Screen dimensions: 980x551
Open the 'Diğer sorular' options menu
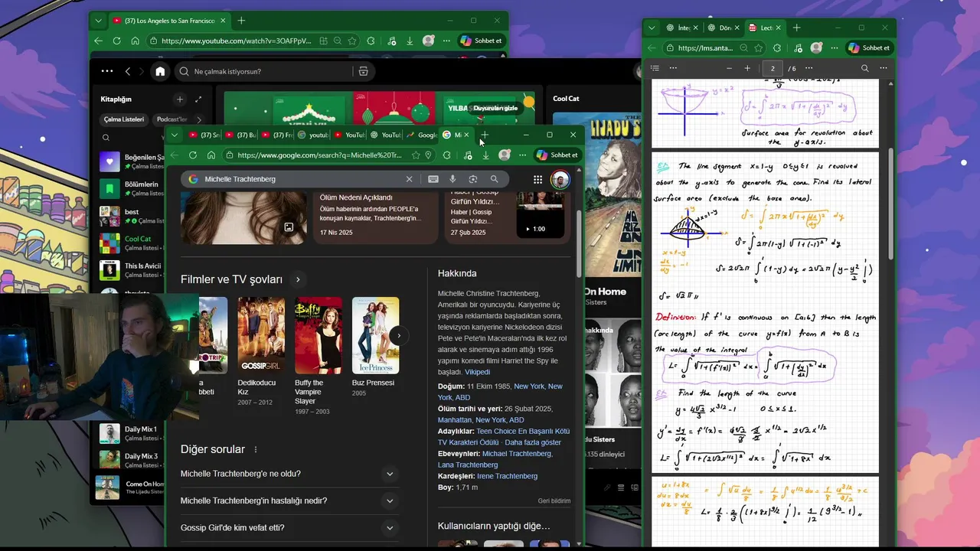(256, 449)
